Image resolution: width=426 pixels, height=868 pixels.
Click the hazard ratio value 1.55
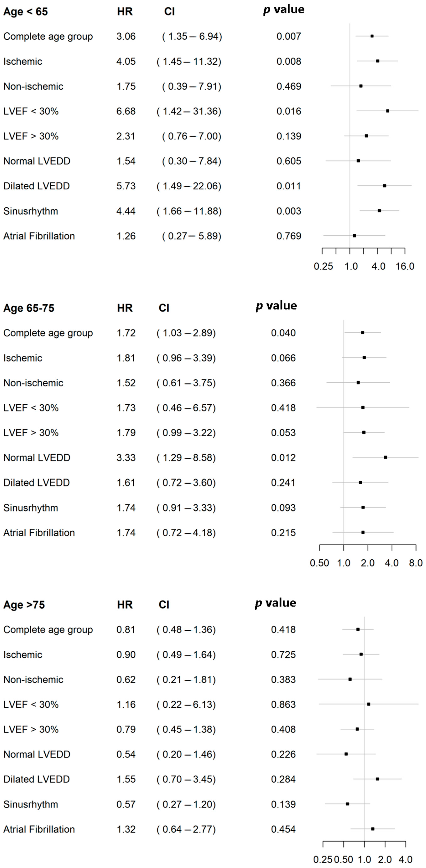pyautogui.click(x=126, y=779)
